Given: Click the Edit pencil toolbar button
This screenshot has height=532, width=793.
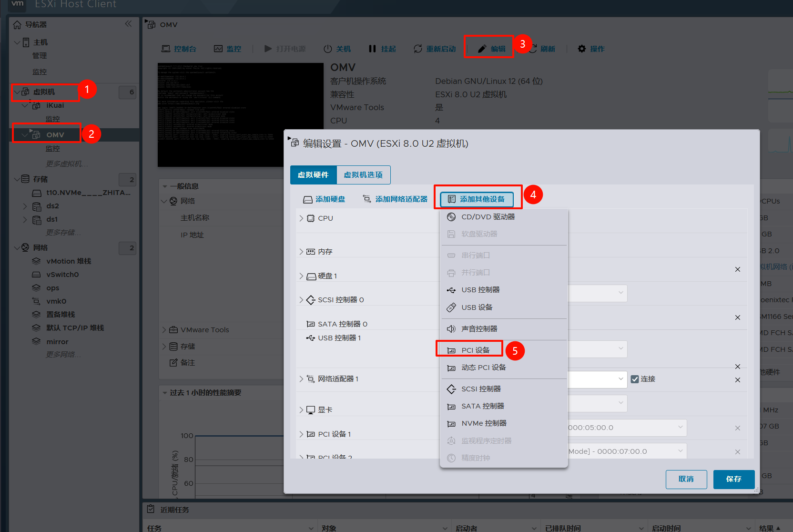Looking at the screenshot, I should (x=491, y=49).
